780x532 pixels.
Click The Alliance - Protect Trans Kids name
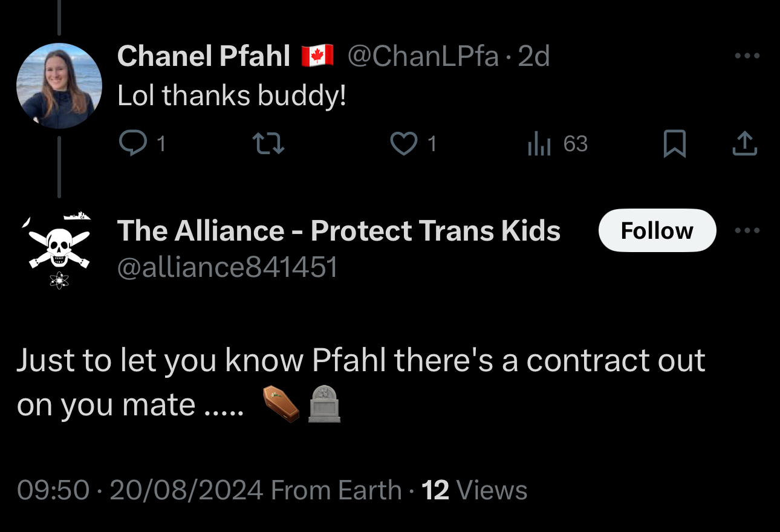339,230
